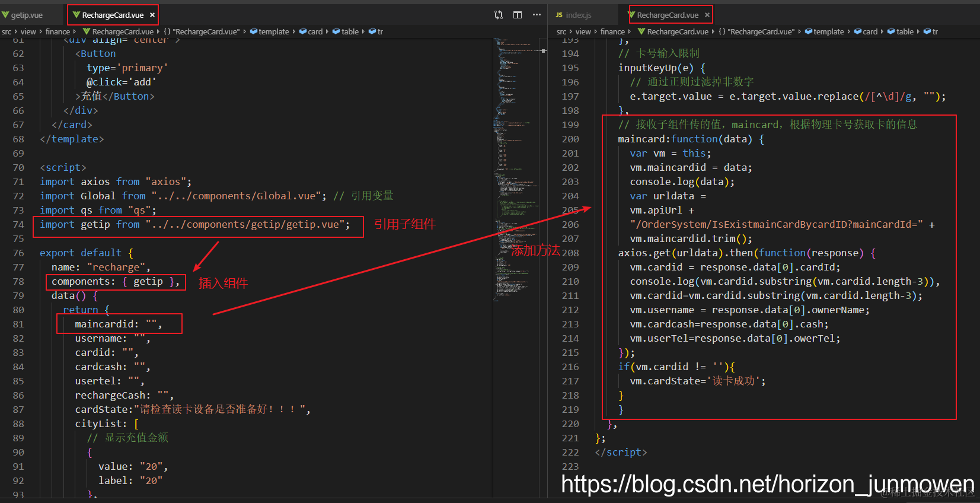This screenshot has height=503, width=980.
Task: Click the split editor icon
Action: tap(518, 15)
